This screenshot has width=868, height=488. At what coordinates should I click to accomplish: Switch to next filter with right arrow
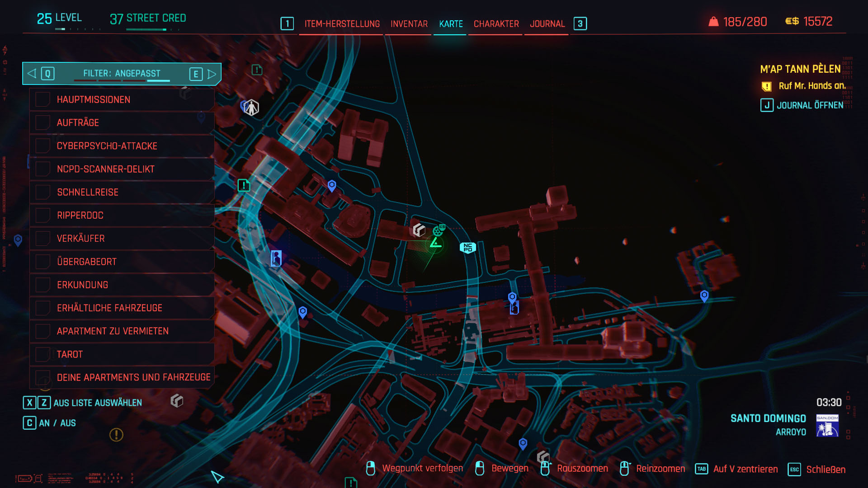point(212,74)
